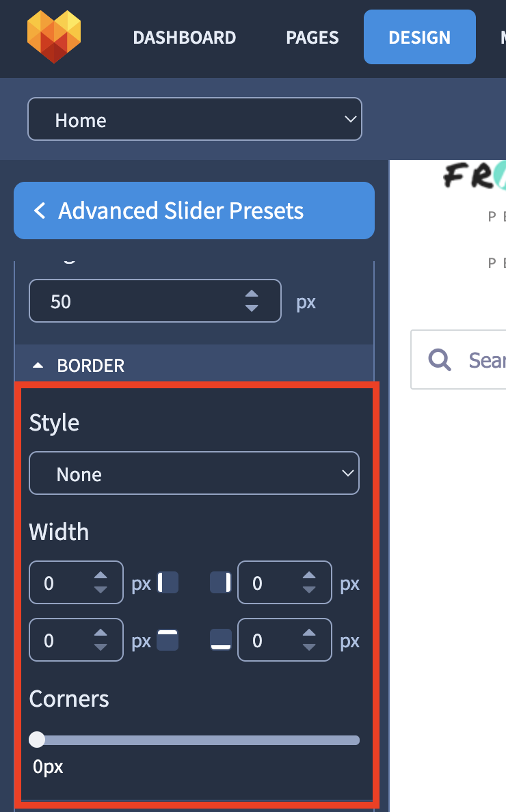Viewport: 506px width, 812px height.
Task: Click the heart-shaped logo icon
Action: pyautogui.click(x=55, y=37)
